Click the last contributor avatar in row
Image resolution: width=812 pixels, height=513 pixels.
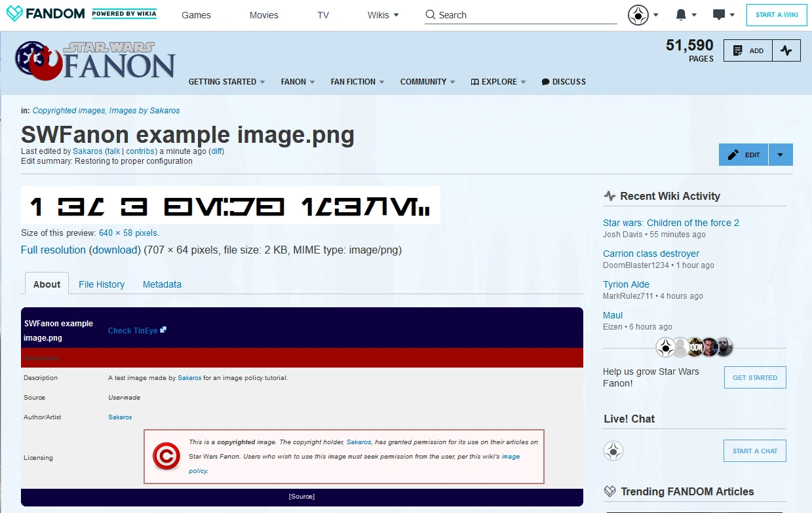724,347
